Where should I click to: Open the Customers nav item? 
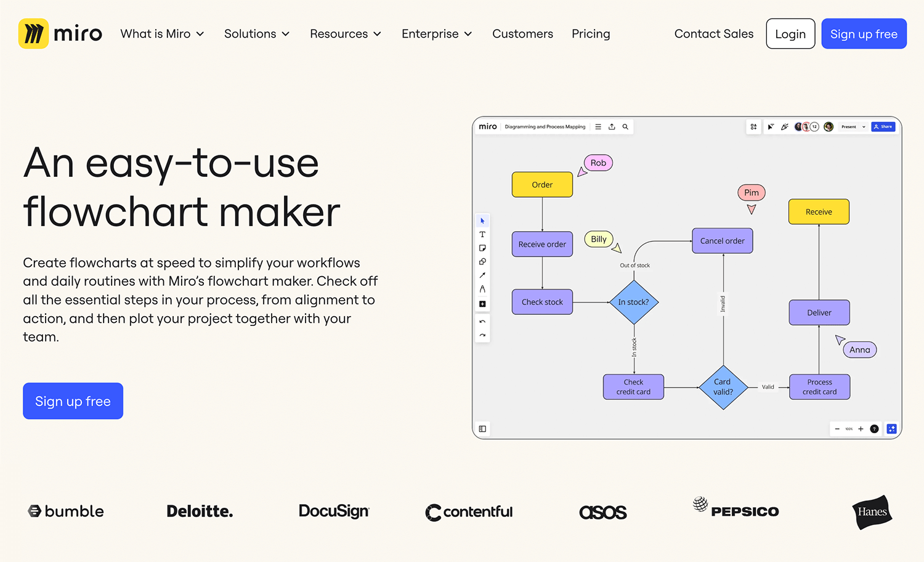point(522,34)
